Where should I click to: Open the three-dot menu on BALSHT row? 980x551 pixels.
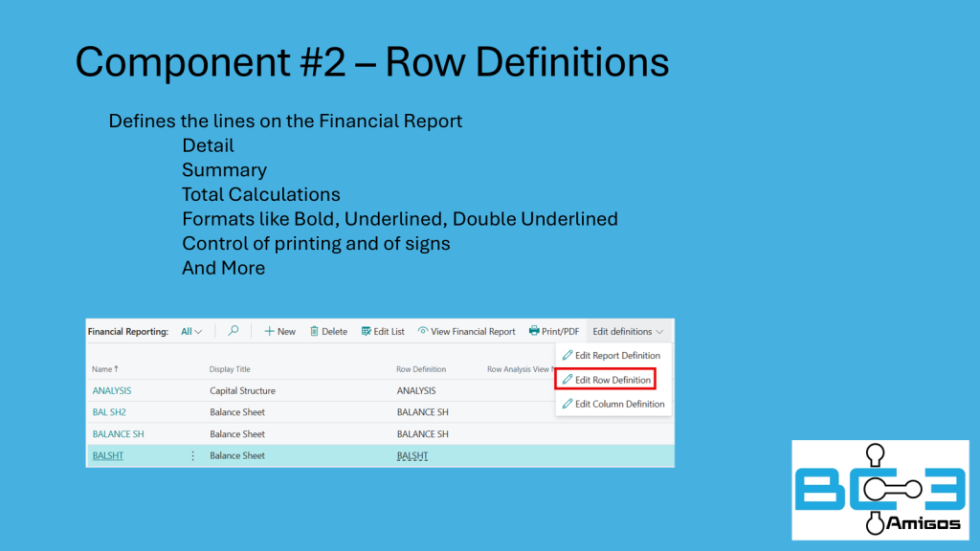click(x=192, y=456)
